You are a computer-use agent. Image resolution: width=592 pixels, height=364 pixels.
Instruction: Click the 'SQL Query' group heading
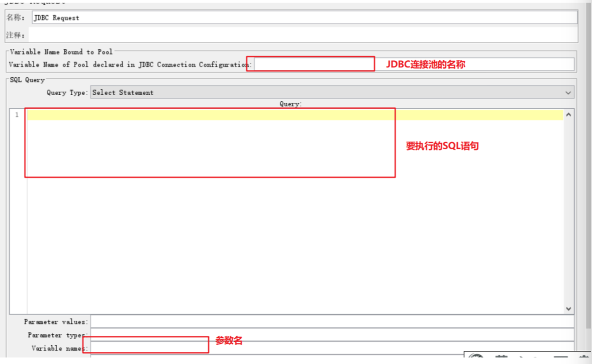(27, 80)
